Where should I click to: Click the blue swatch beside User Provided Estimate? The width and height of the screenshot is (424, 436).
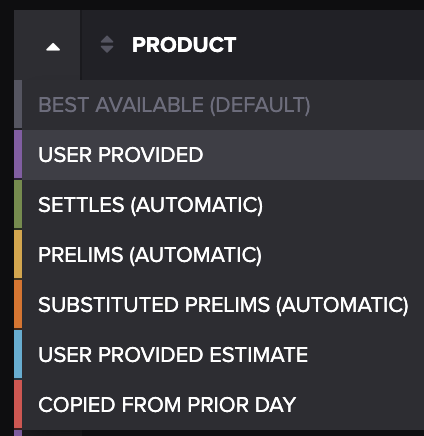tap(18, 354)
